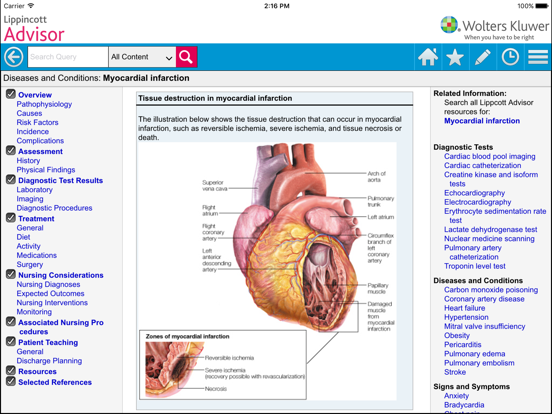Click the Zones of myocardial infarction inset
The height and width of the screenshot is (414, 552).
pyautogui.click(x=223, y=365)
